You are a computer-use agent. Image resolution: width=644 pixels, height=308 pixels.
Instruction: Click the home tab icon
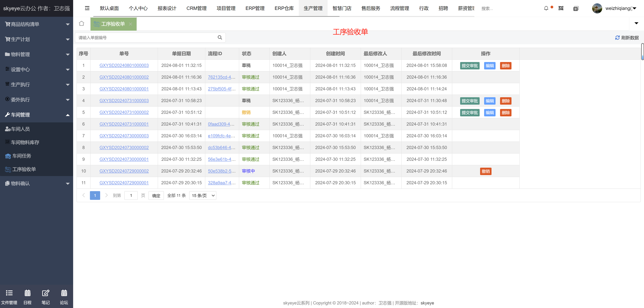pos(82,23)
